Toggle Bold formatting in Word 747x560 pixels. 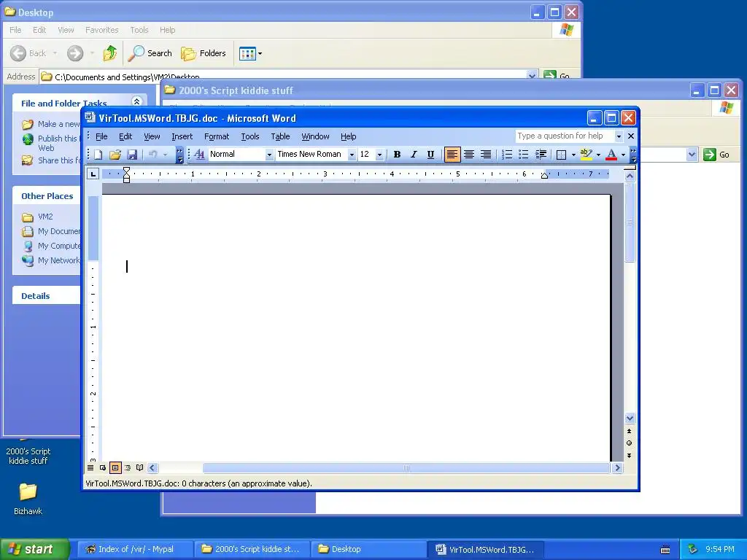(x=397, y=155)
